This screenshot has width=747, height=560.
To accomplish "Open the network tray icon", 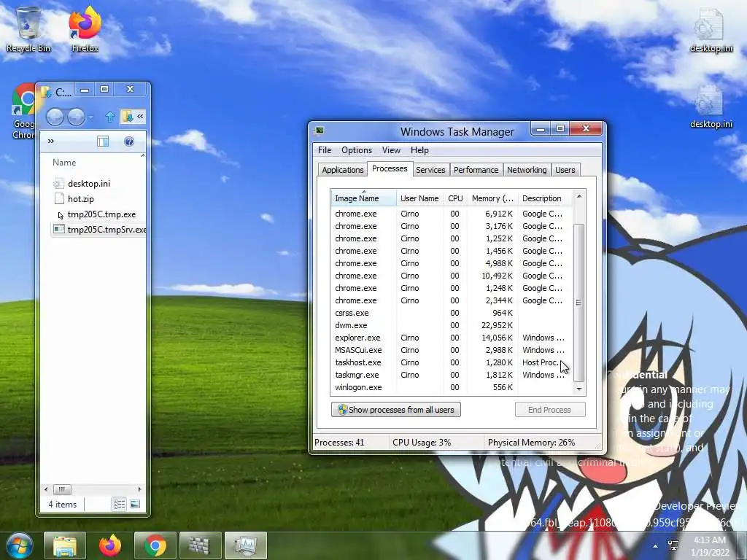I will [673, 545].
